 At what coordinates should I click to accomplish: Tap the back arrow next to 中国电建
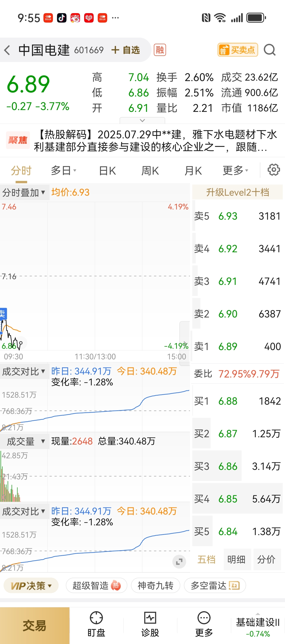(x=7, y=50)
